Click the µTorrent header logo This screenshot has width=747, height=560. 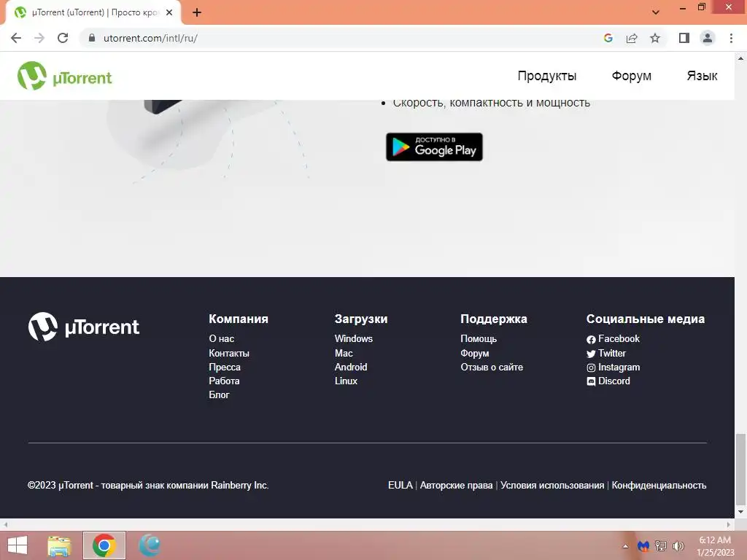[65, 76]
